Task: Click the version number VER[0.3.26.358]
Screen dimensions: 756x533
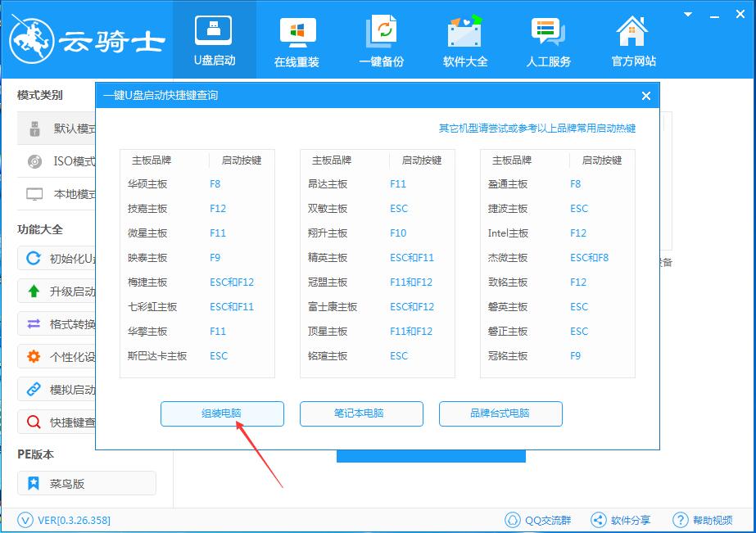Action: point(74,521)
